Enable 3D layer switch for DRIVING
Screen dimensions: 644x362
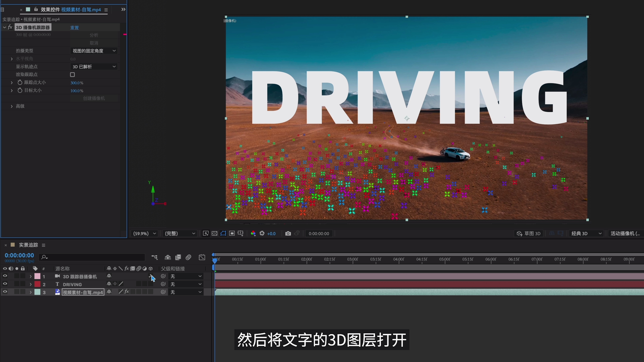[x=150, y=284]
